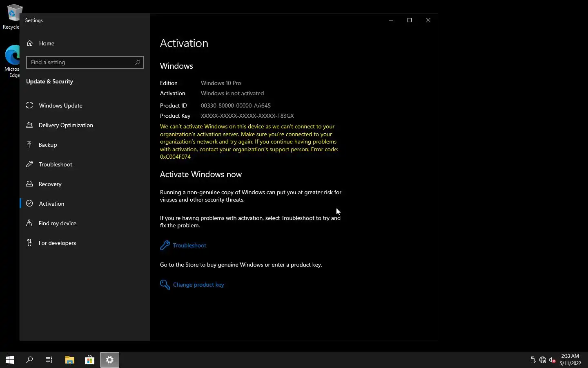
Task: Open the Recycle Bin desktop icon
Action: [11, 17]
